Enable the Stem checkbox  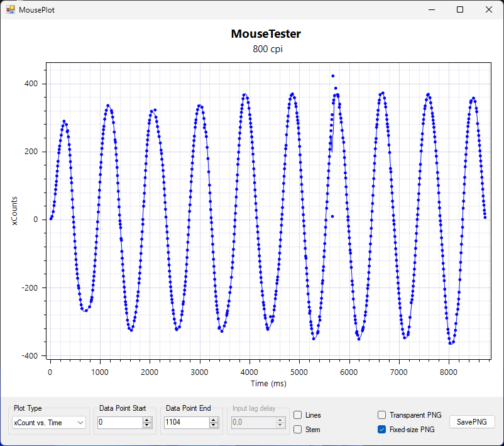298,430
